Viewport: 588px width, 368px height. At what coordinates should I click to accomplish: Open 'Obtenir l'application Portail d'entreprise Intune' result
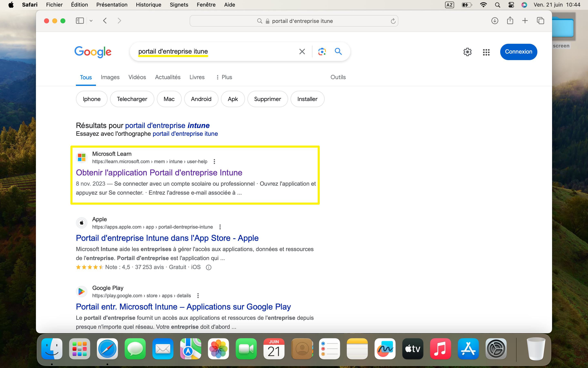point(159,173)
